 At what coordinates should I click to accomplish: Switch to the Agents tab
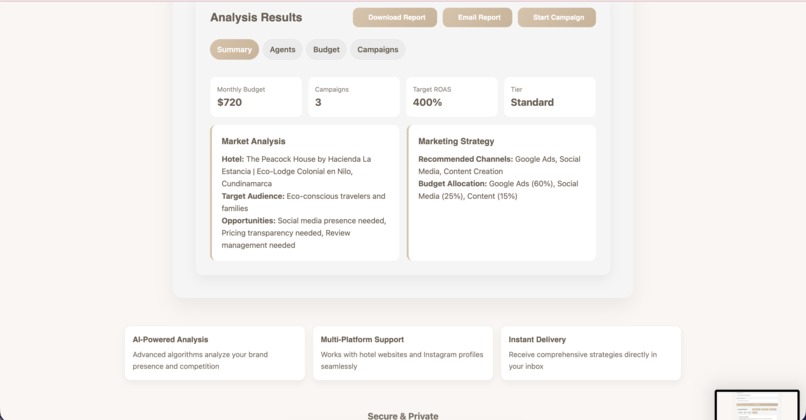pyautogui.click(x=283, y=49)
